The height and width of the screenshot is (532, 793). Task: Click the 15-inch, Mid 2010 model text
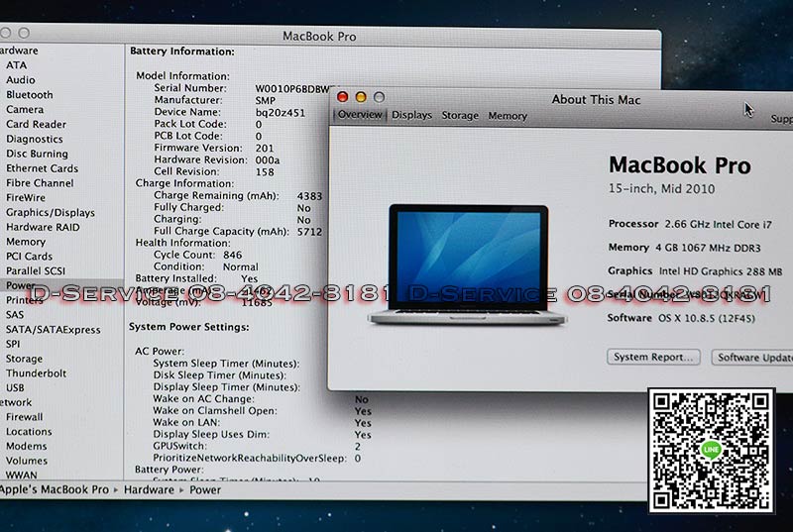point(661,189)
